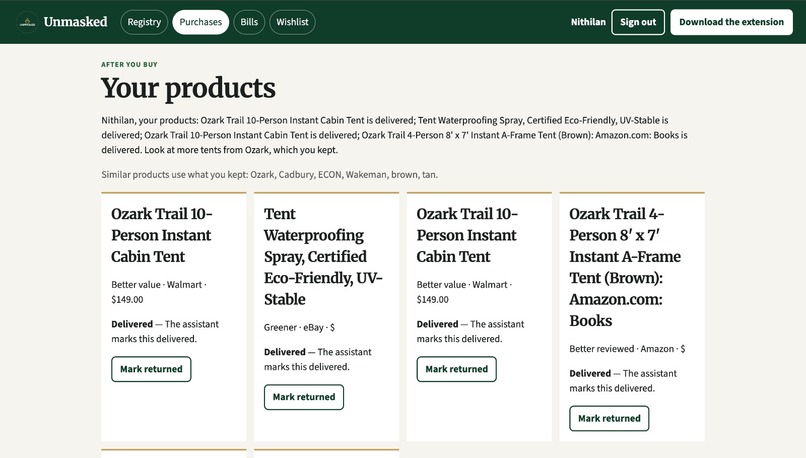This screenshot has width=806, height=458.
Task: Download the extension button
Action: pos(731,22)
